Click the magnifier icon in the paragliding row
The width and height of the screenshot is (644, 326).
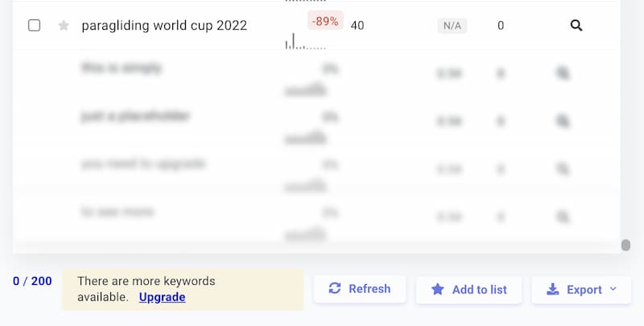[x=576, y=26]
